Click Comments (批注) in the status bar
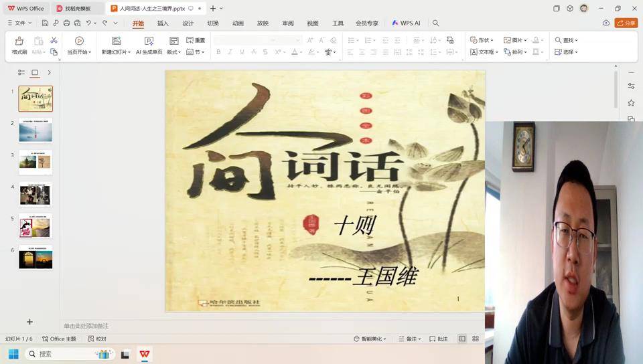Screen dimensions: 643x364 (x=438, y=339)
